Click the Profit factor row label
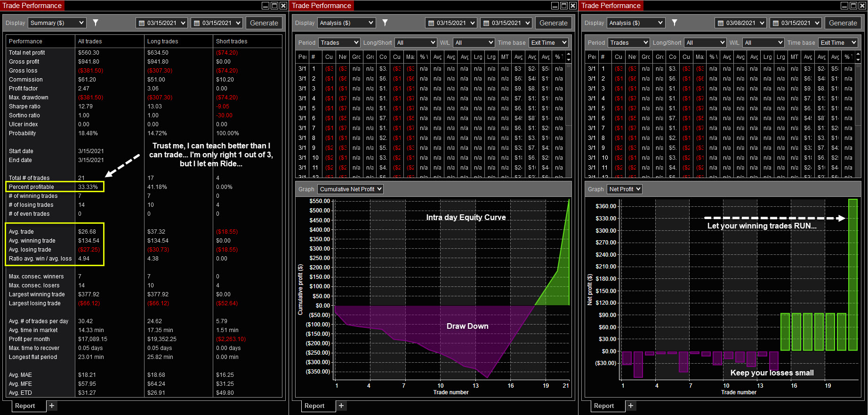868x415 pixels. click(23, 89)
